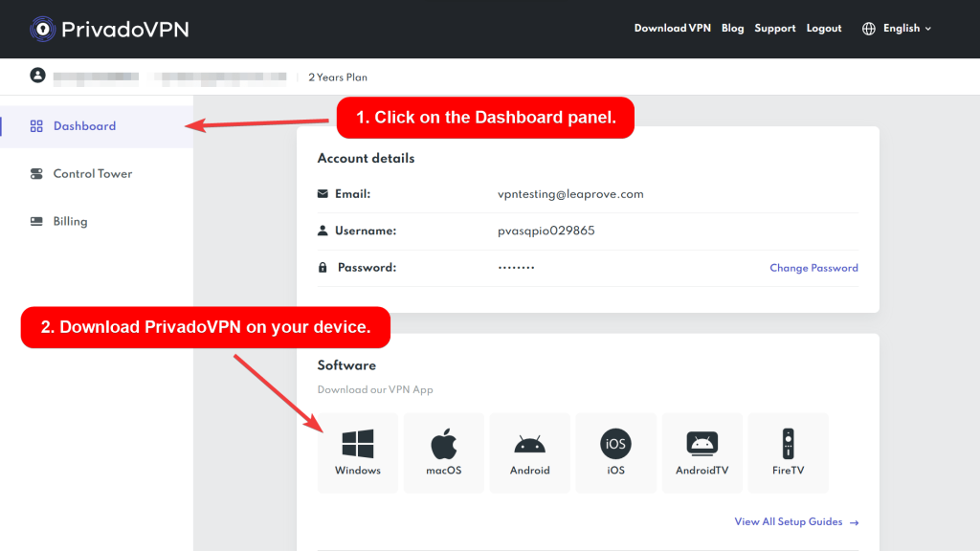
Task: Click the Logout link
Action: (x=824, y=29)
